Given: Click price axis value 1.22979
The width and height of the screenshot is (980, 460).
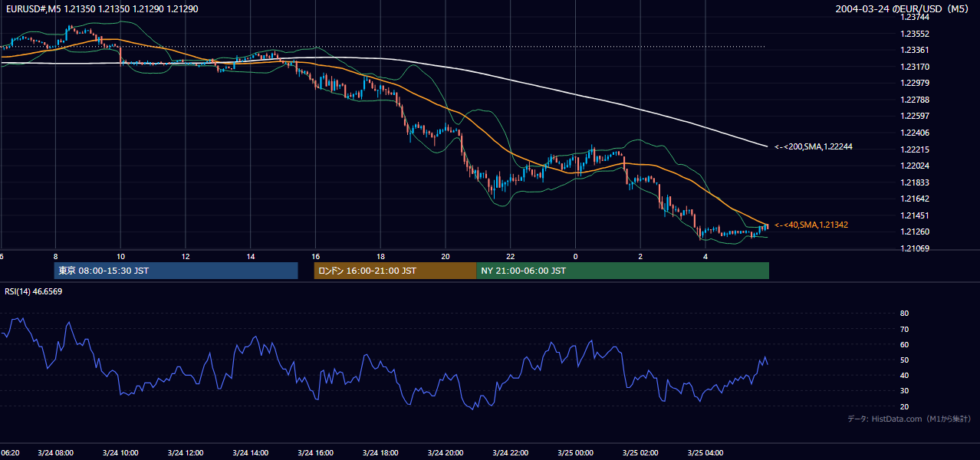Looking at the screenshot, I should [x=913, y=83].
